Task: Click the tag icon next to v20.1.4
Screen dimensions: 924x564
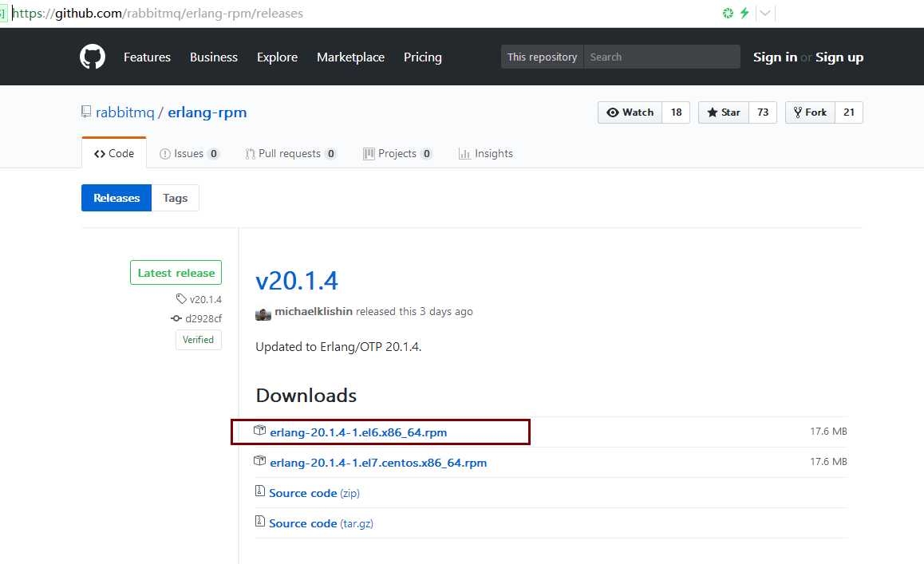Action: pos(181,299)
